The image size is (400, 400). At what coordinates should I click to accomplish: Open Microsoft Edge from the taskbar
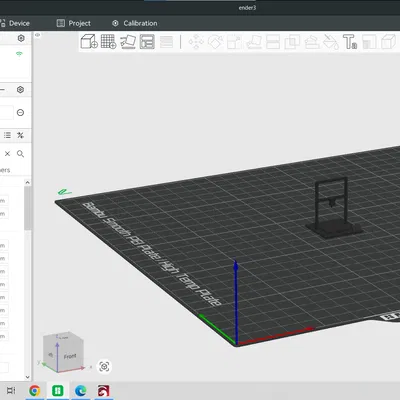[81, 390]
